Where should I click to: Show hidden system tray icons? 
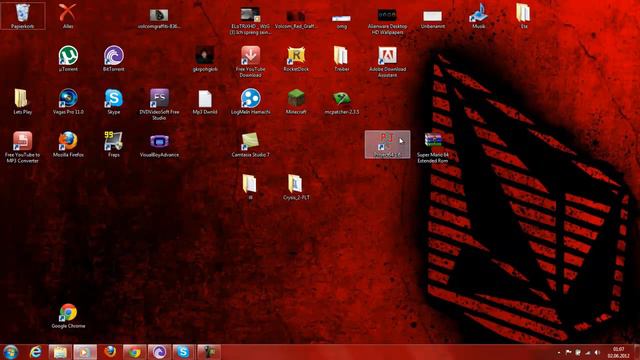click(558, 353)
